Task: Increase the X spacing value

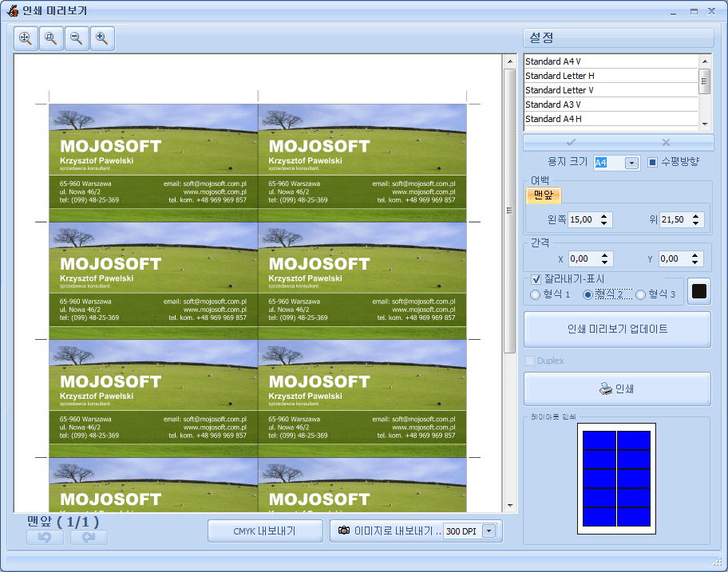Action: 604,255
